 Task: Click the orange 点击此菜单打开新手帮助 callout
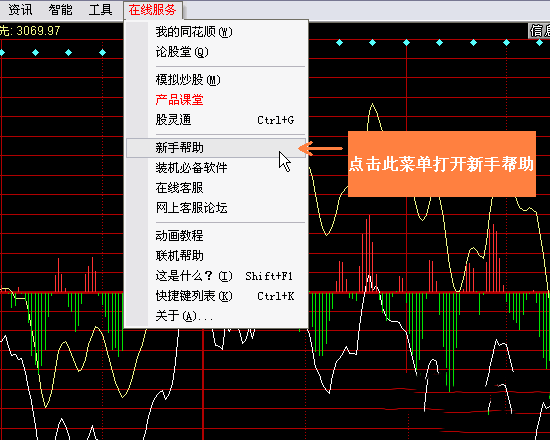(442, 164)
